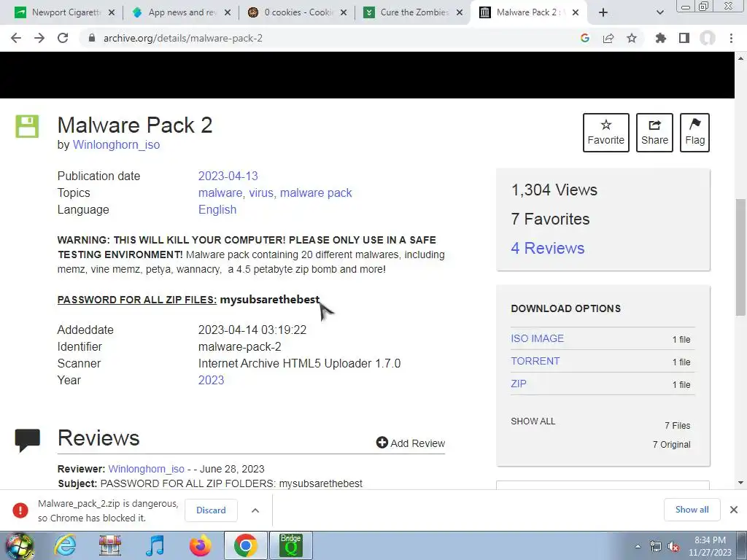
Task: Click the padlock site info icon
Action: 92,38
